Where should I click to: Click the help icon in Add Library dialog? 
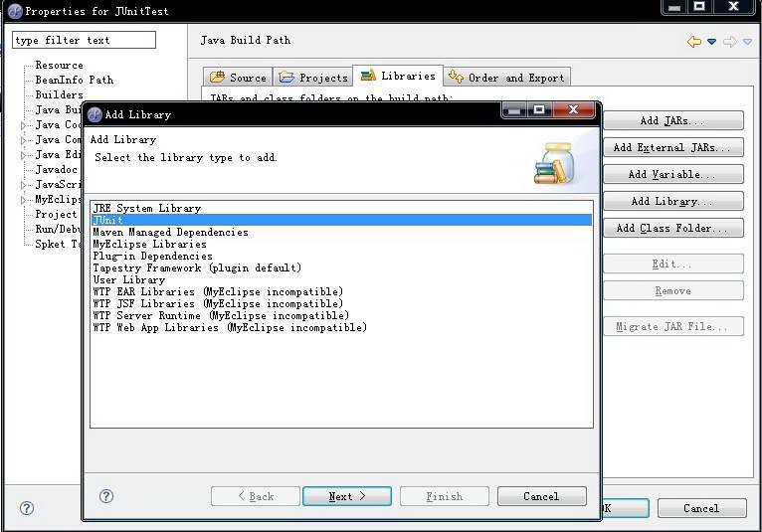(x=106, y=496)
